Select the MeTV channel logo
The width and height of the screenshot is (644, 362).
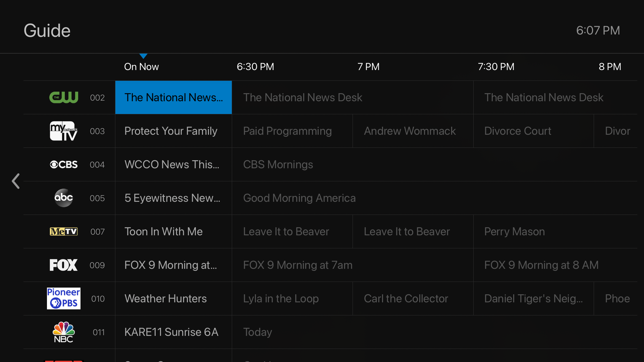coord(64,232)
